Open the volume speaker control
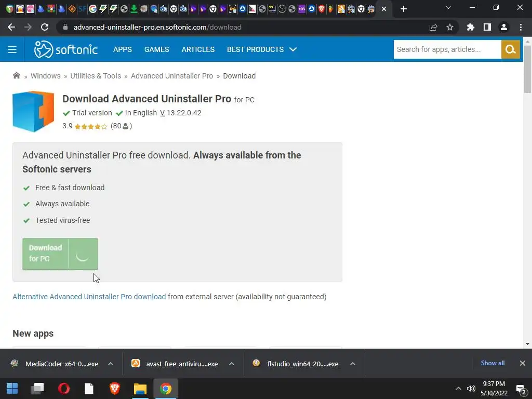532x399 pixels. pos(471,389)
